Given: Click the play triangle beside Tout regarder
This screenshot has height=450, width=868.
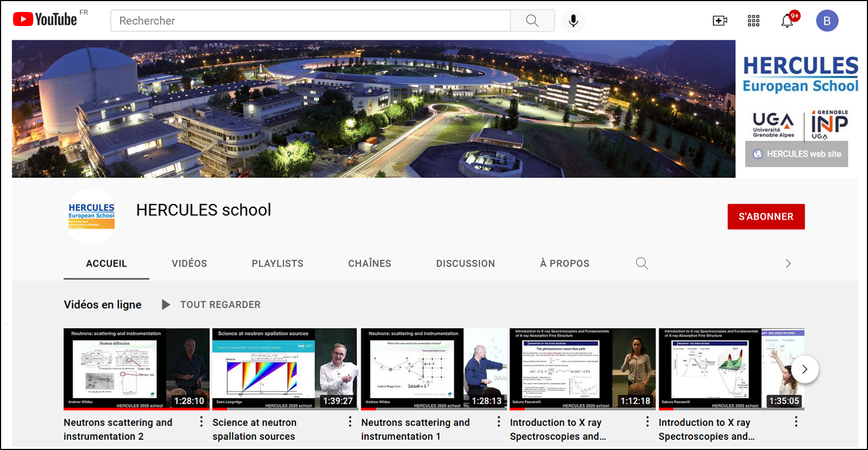Looking at the screenshot, I should [x=166, y=305].
